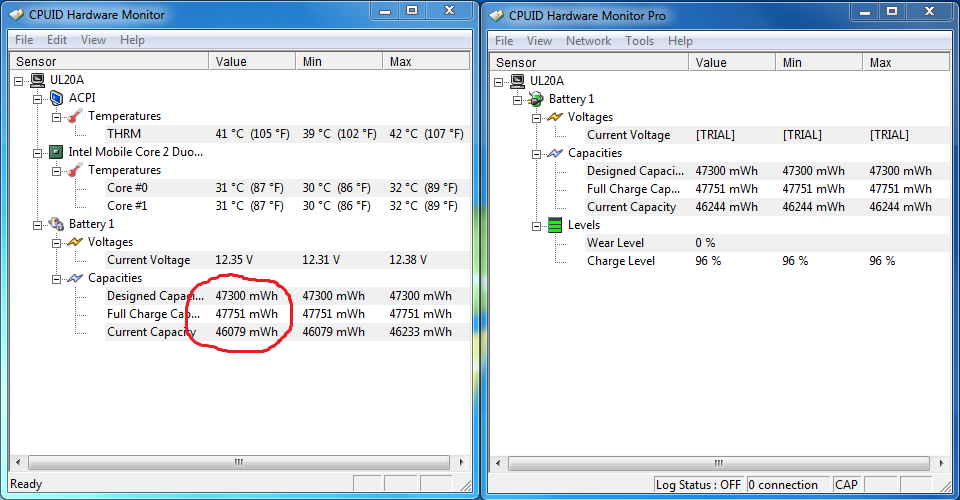Select the Core #0 temperature row
Viewport: 960px width, 500px height.
[287, 188]
